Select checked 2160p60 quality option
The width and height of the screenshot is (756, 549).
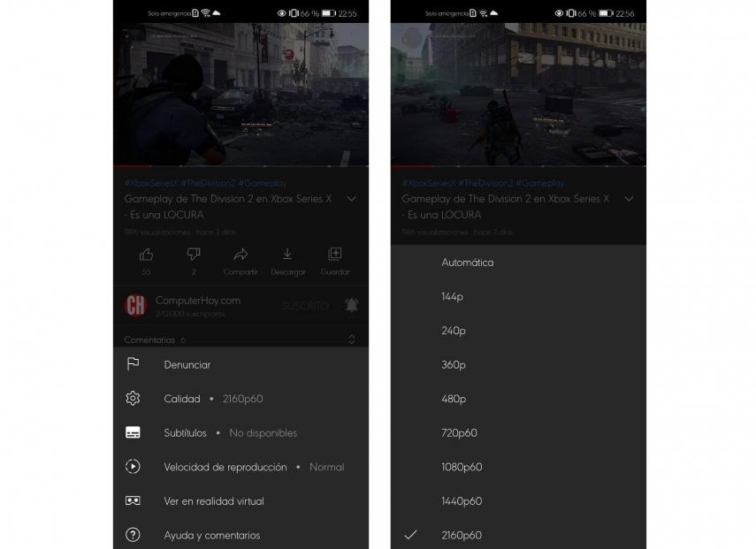(518, 534)
